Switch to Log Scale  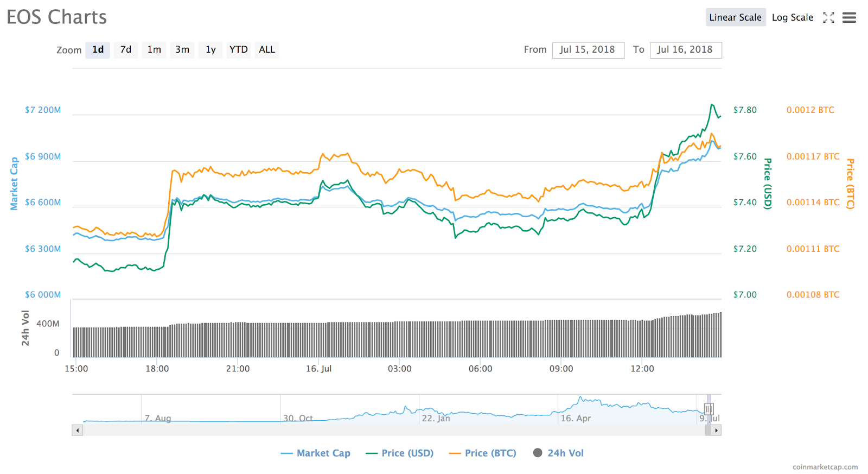[x=792, y=17]
